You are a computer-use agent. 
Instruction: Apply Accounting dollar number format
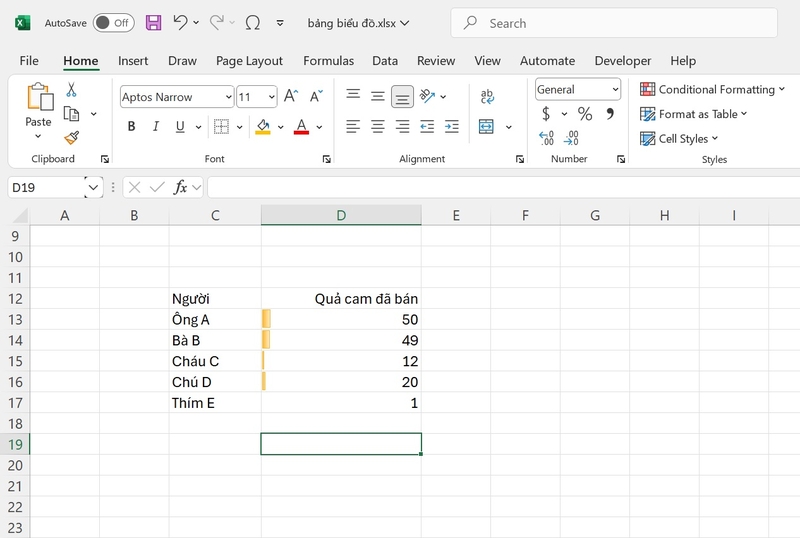coord(546,113)
